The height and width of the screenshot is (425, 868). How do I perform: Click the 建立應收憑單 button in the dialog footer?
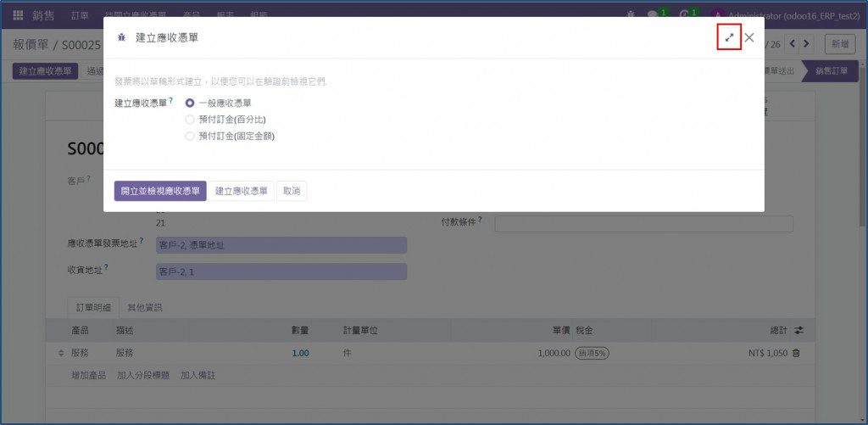(242, 191)
